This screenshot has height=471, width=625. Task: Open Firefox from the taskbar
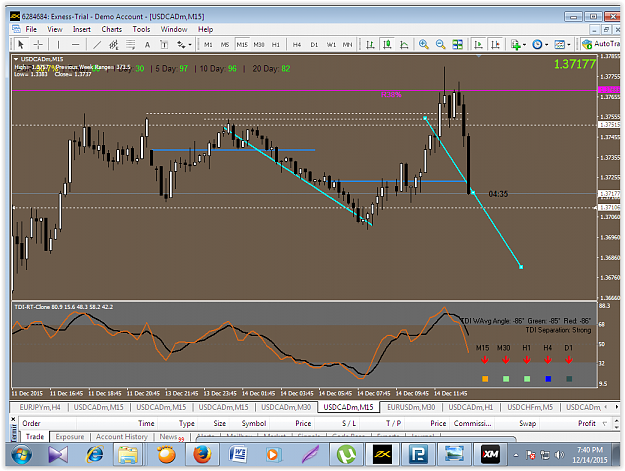click(x=202, y=455)
